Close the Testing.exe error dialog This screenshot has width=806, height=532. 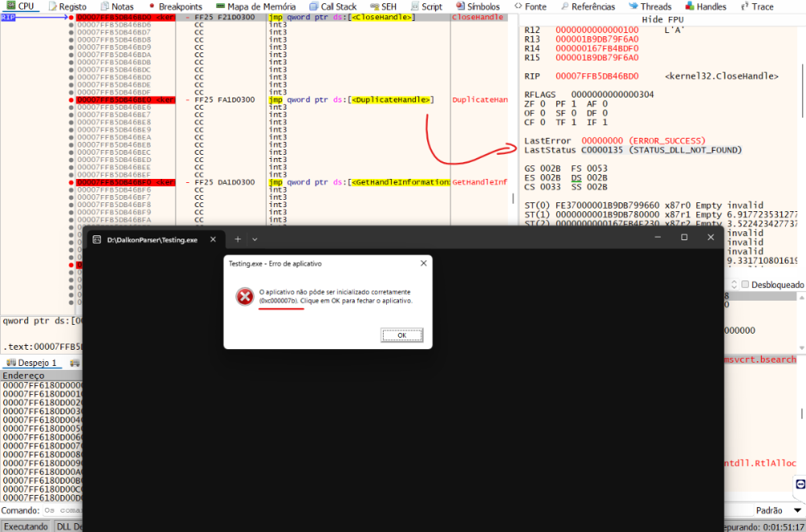423,263
